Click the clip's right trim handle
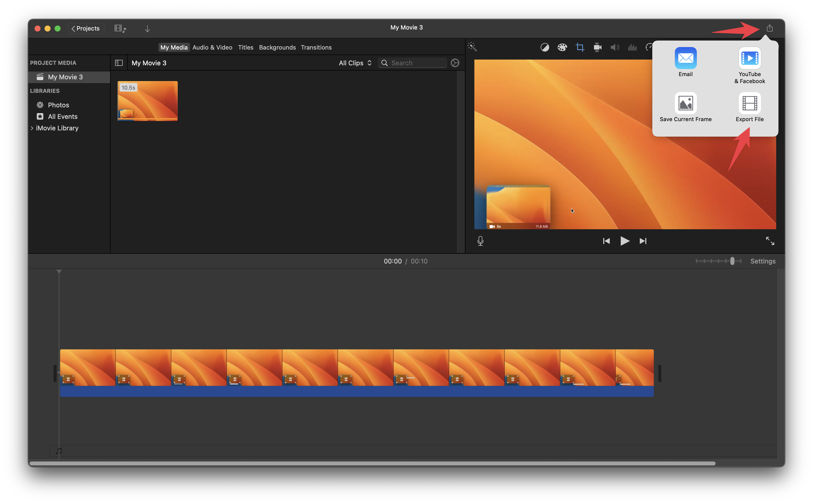This screenshot has height=504, width=813. [659, 373]
